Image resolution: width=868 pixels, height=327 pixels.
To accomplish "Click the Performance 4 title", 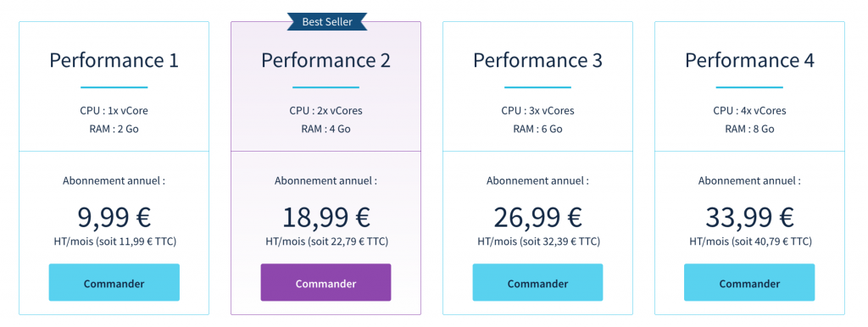I will click(749, 60).
